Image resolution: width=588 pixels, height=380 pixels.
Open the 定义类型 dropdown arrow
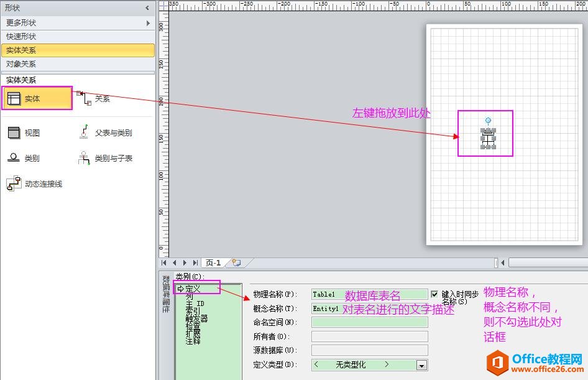click(x=422, y=365)
